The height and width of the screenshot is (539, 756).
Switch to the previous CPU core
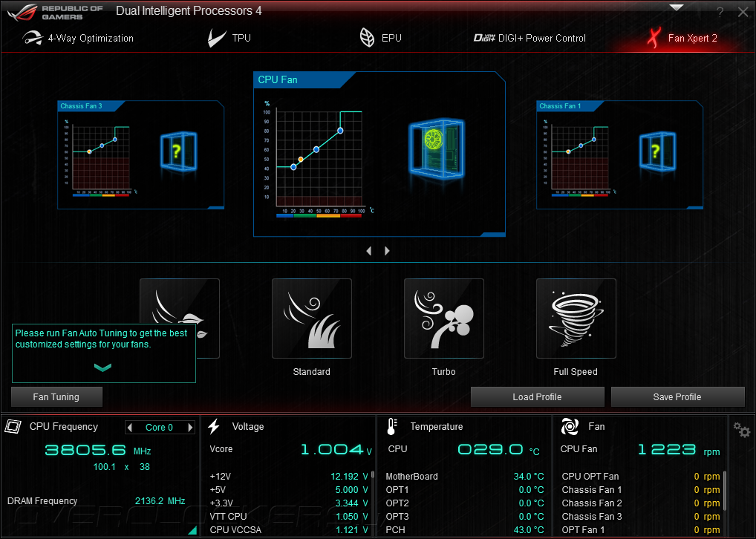point(129,427)
